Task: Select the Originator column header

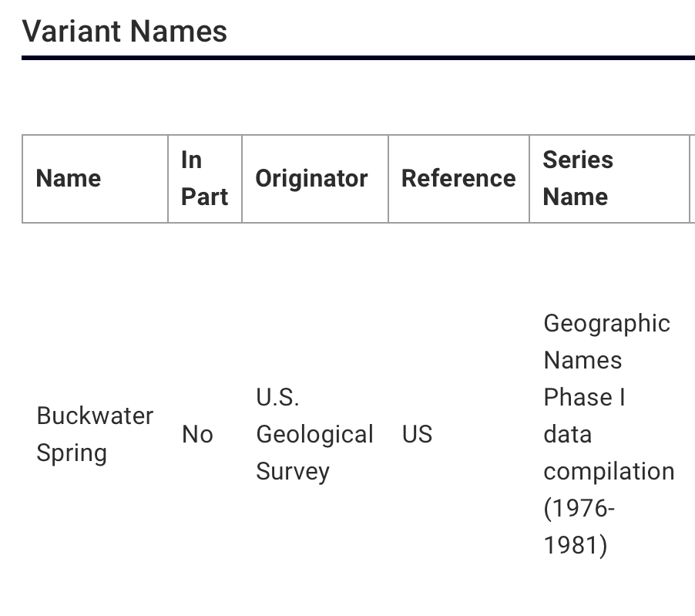Action: tap(311, 179)
